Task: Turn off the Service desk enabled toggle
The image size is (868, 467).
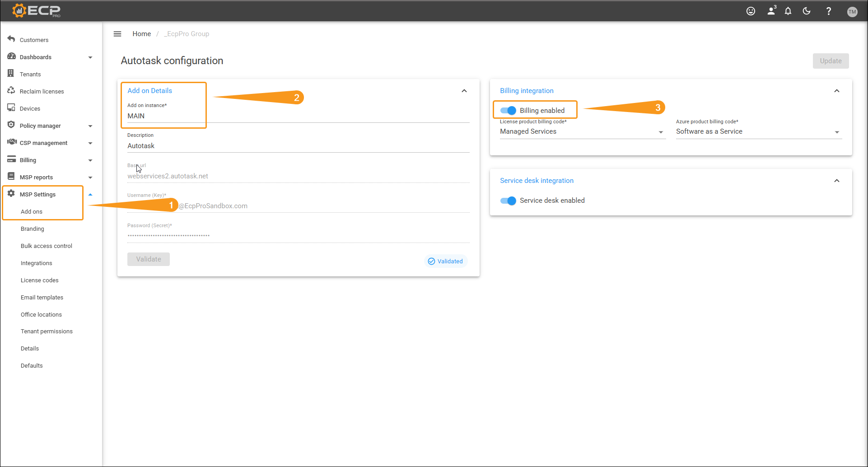Action: [x=508, y=201]
